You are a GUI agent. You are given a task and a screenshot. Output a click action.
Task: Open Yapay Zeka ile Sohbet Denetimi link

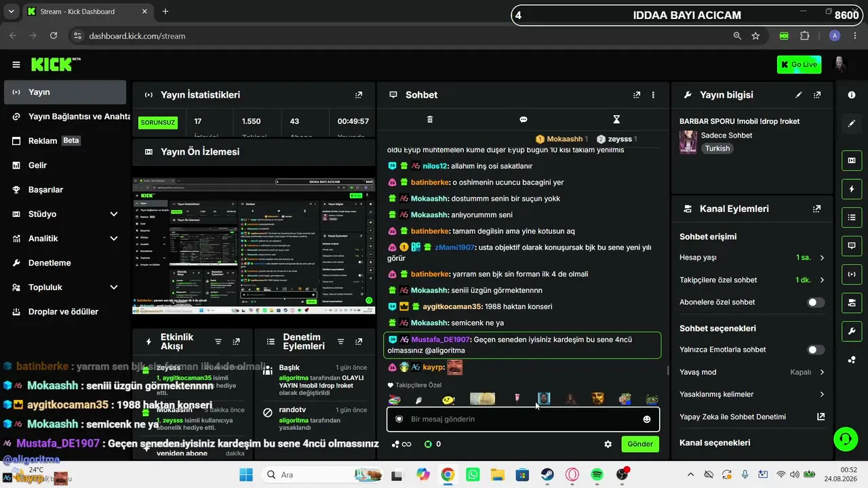click(x=752, y=416)
